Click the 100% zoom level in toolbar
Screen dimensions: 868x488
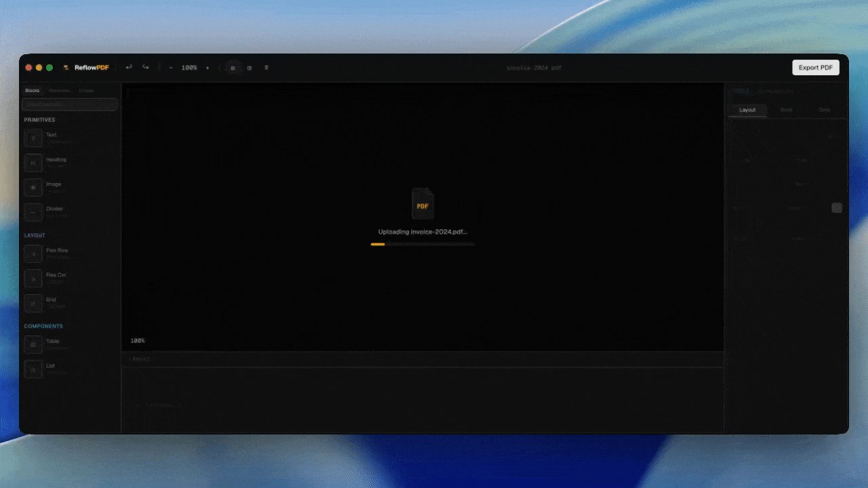189,68
